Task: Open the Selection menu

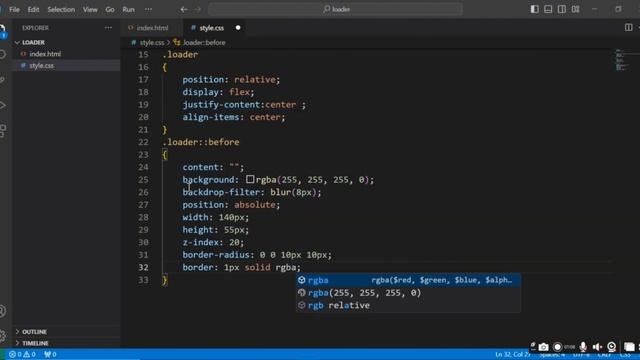Action: pos(61,9)
